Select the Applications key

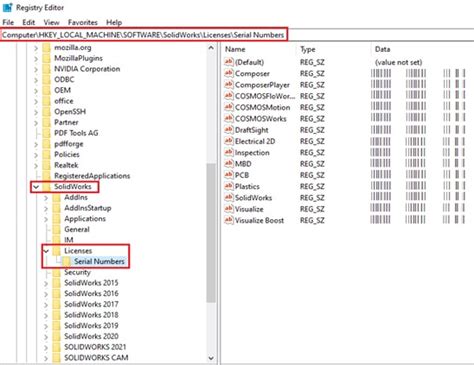(85, 219)
